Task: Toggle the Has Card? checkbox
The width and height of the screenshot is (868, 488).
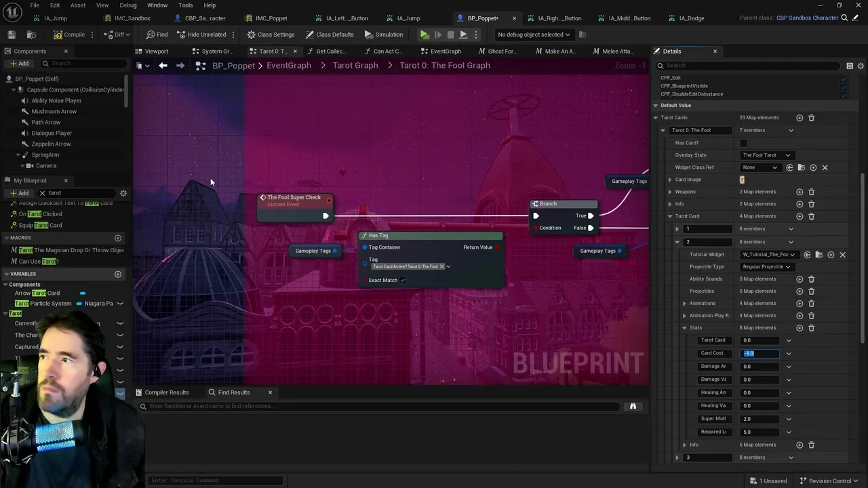Action: pyautogui.click(x=743, y=143)
